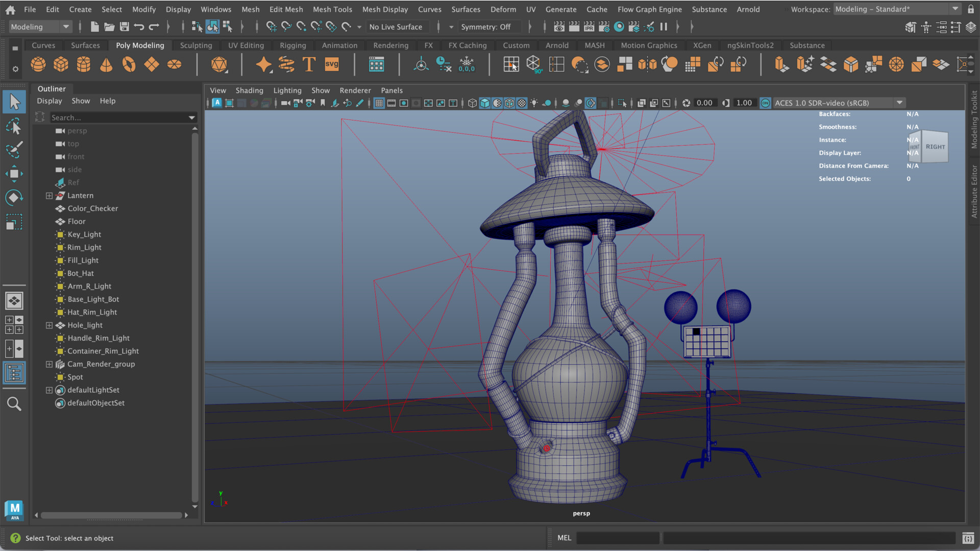Open the Mesh Display menu
This screenshot has width=980, height=551.
click(385, 9)
